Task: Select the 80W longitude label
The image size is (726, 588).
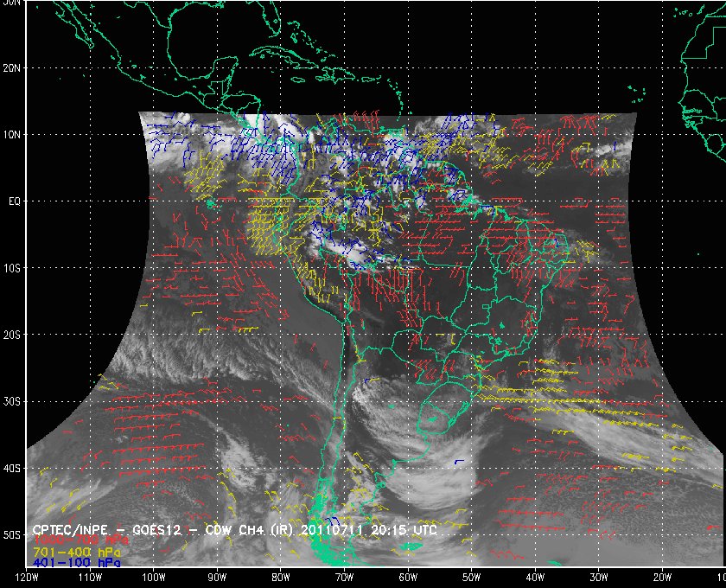Action: click(281, 578)
